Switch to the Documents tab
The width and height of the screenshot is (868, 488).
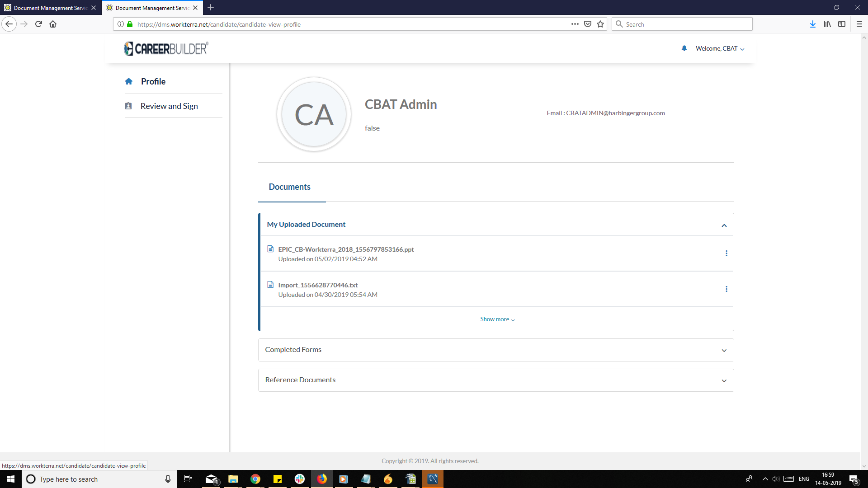[x=289, y=187]
